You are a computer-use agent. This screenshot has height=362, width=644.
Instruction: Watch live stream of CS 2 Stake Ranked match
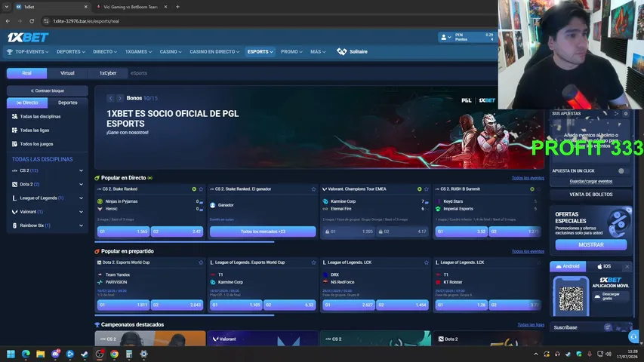194,189
